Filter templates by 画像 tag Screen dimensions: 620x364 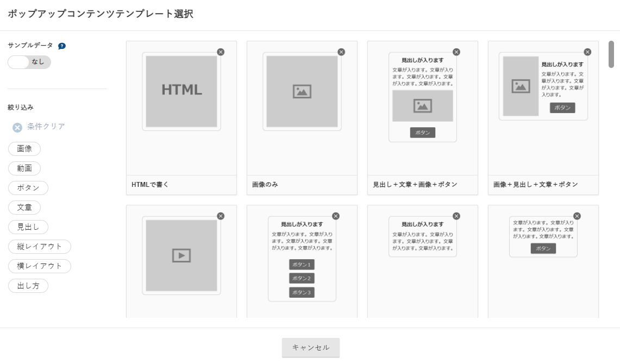[x=24, y=149]
